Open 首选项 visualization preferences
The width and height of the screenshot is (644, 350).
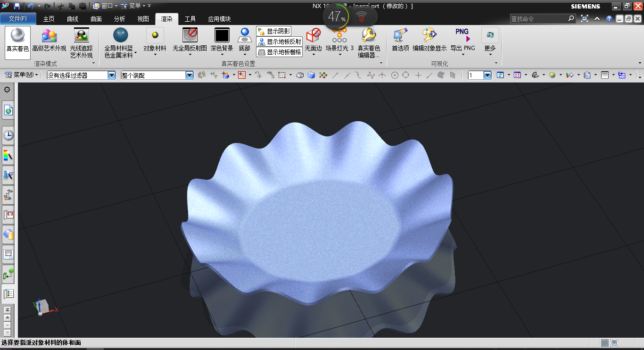[400, 40]
